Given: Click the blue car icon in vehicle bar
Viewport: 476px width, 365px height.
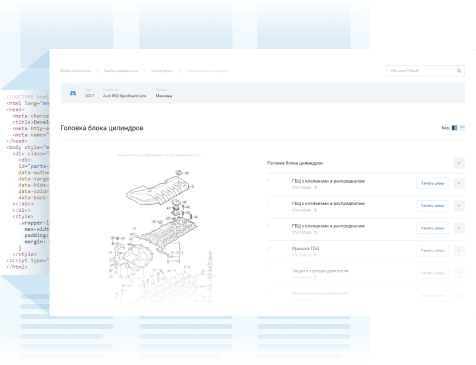Looking at the screenshot, I should (73, 93).
